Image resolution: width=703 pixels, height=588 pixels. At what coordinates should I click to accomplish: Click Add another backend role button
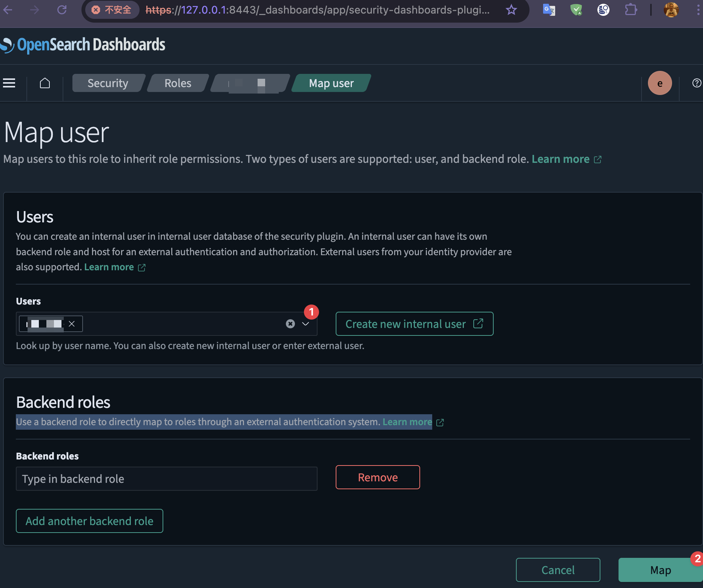coord(89,521)
